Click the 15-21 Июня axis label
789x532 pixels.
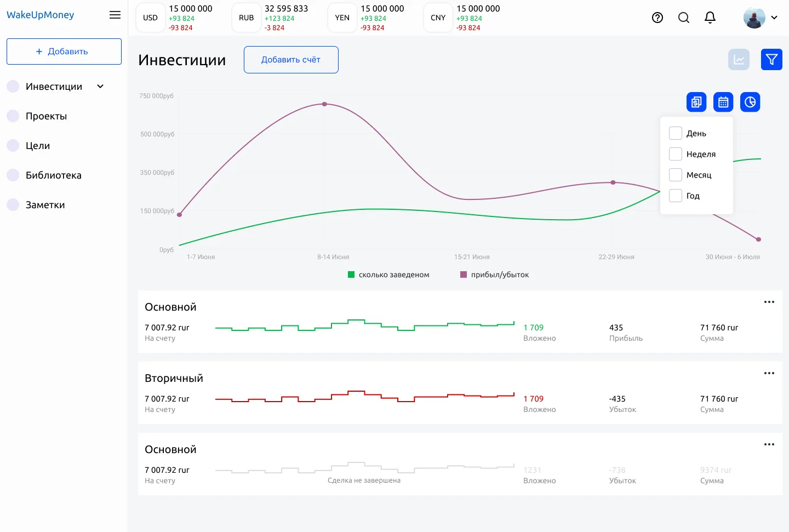[x=472, y=257]
